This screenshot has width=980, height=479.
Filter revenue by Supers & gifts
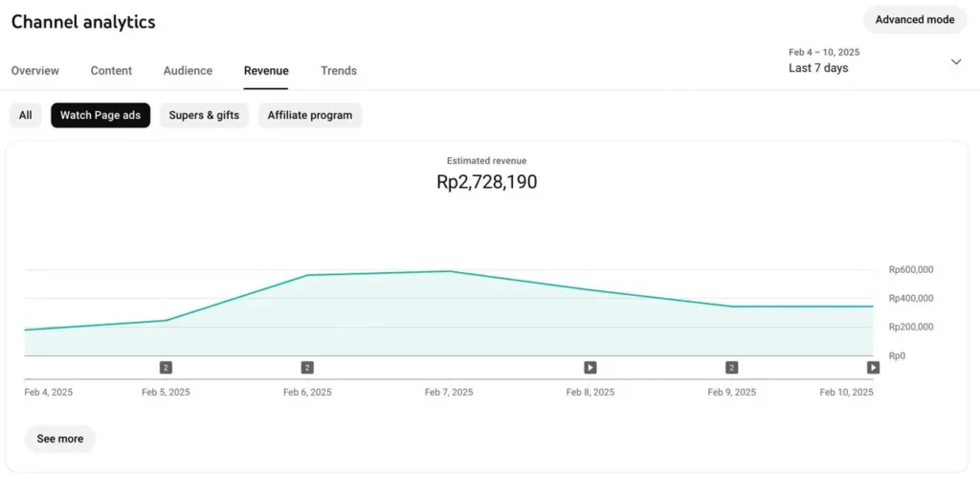(204, 116)
